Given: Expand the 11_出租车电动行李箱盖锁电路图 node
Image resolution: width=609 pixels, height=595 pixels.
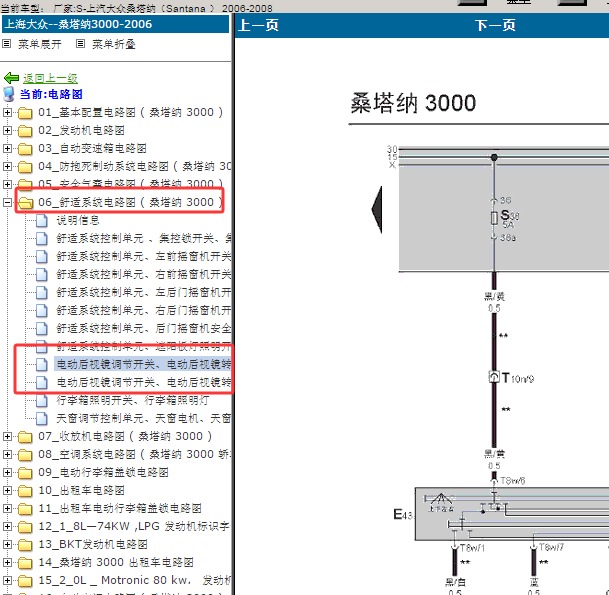Looking at the screenshot, I should coord(7,508).
